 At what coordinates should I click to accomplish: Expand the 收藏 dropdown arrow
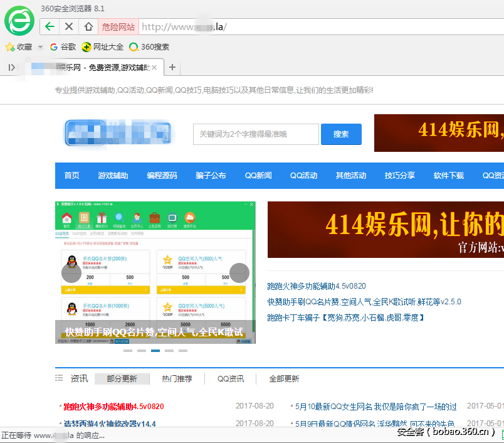pos(39,46)
